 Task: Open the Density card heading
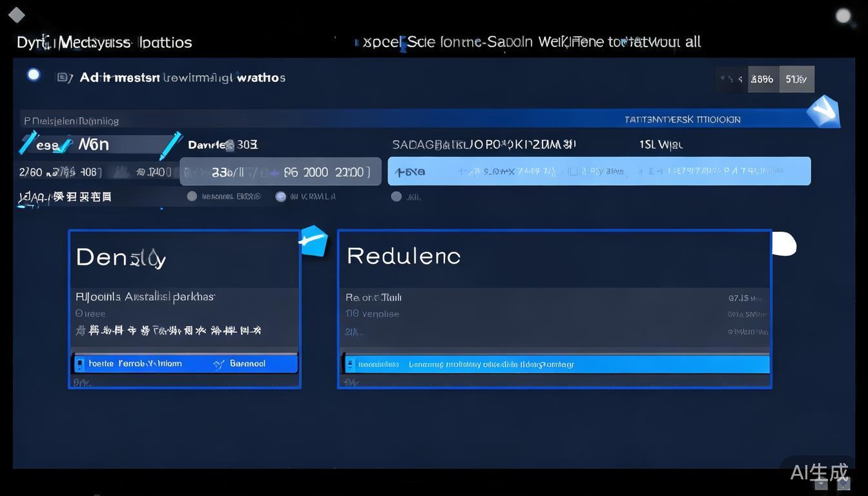pyautogui.click(x=121, y=258)
